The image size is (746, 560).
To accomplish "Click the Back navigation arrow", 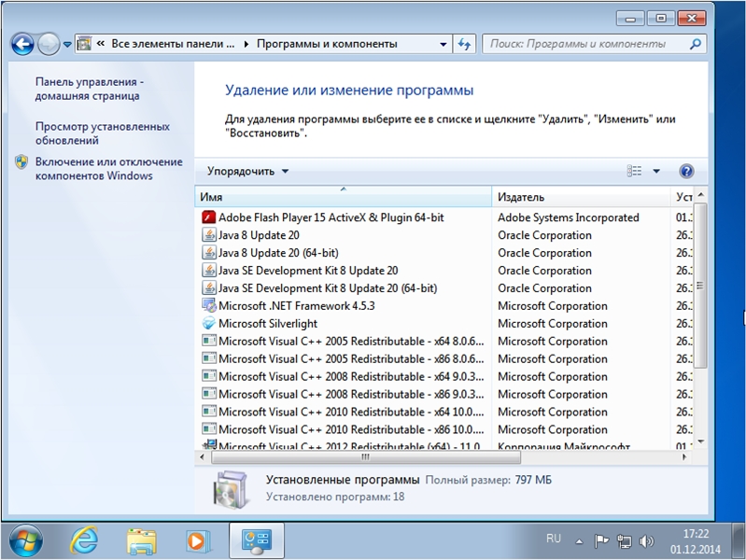I will click(22, 44).
